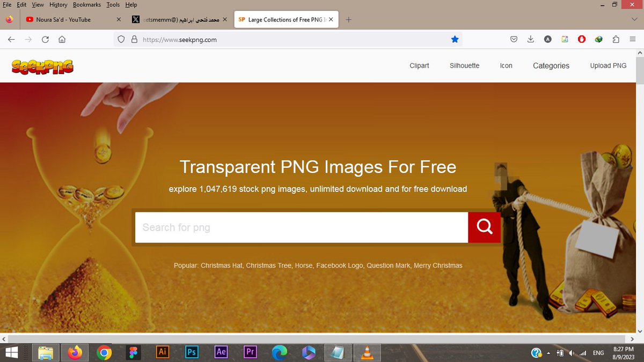Open File Explorer from the taskbar
Viewport: 644px width, 362px height.
[x=46, y=352]
